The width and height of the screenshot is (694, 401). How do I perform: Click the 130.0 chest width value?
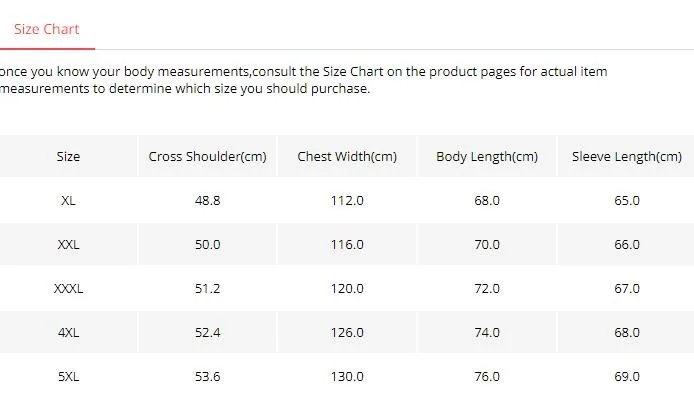[x=347, y=377]
